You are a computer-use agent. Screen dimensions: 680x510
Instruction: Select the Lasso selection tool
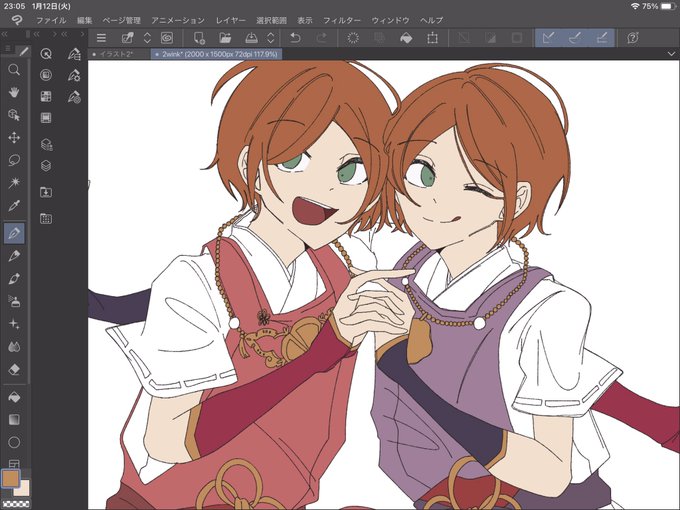click(x=14, y=160)
